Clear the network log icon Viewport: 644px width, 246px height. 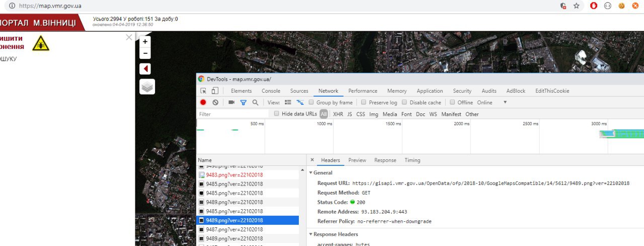point(215,102)
